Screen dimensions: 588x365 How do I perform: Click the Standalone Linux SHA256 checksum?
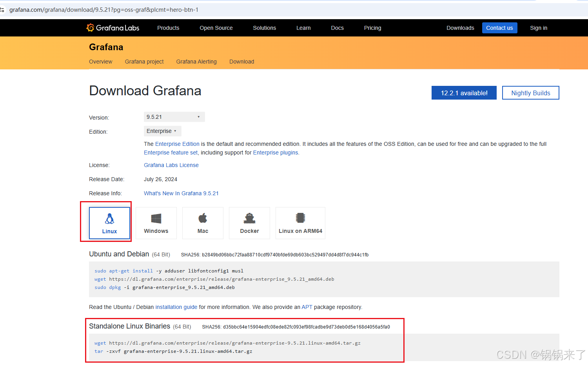tap(296, 327)
